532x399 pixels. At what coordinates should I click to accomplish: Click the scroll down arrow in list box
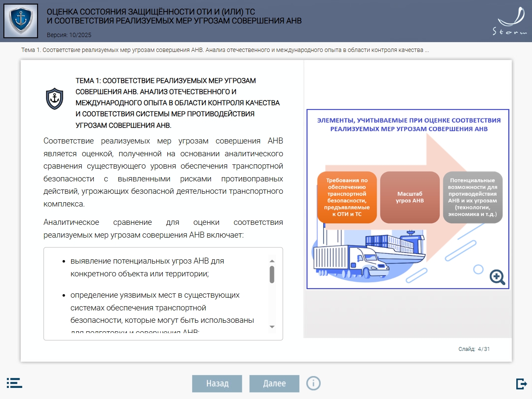click(272, 327)
